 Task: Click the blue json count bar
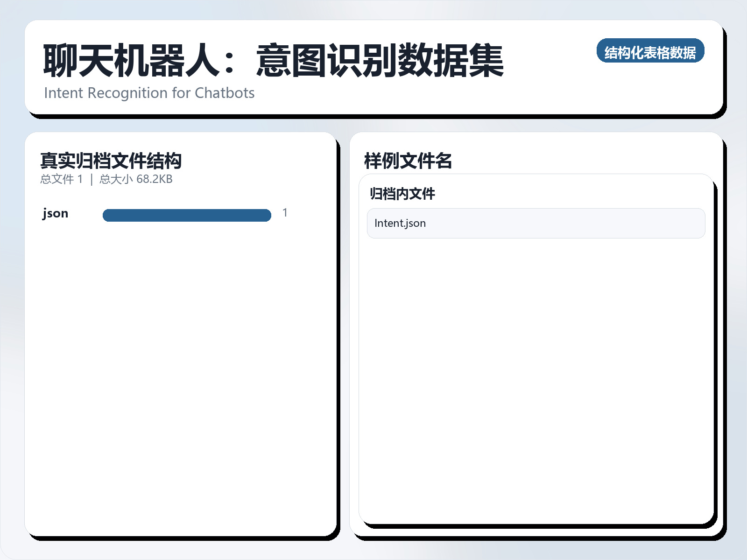187,215
